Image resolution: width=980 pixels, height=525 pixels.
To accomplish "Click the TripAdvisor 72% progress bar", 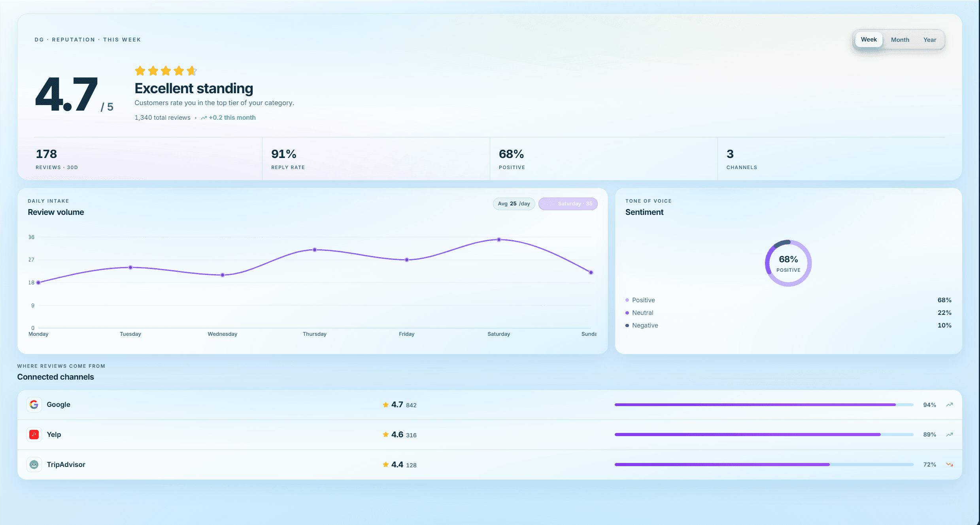I will [764, 465].
